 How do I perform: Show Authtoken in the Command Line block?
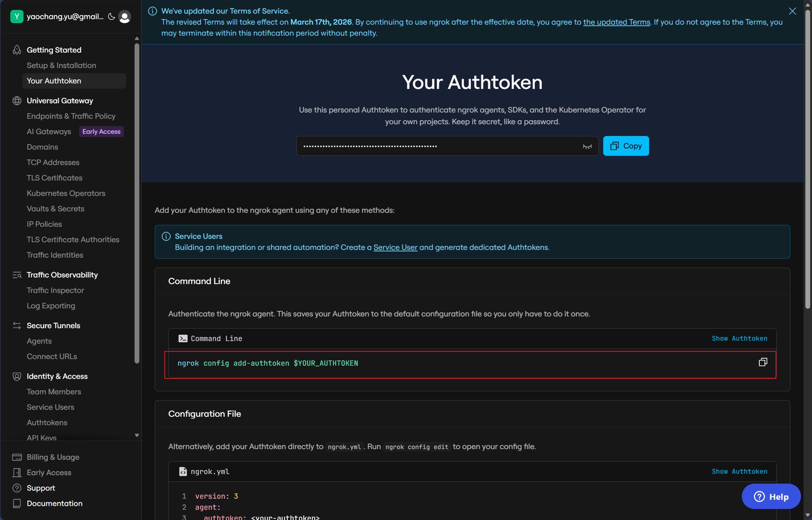tap(739, 338)
